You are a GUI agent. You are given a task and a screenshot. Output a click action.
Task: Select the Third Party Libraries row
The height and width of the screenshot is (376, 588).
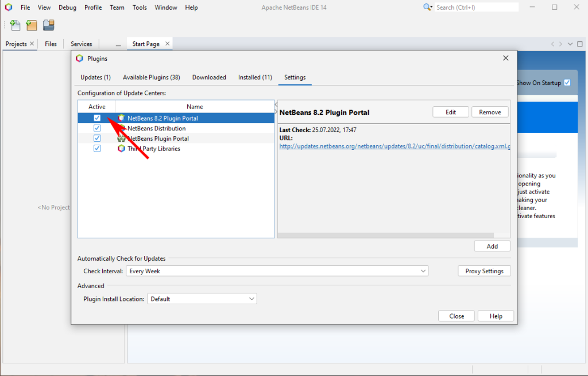tap(176, 149)
